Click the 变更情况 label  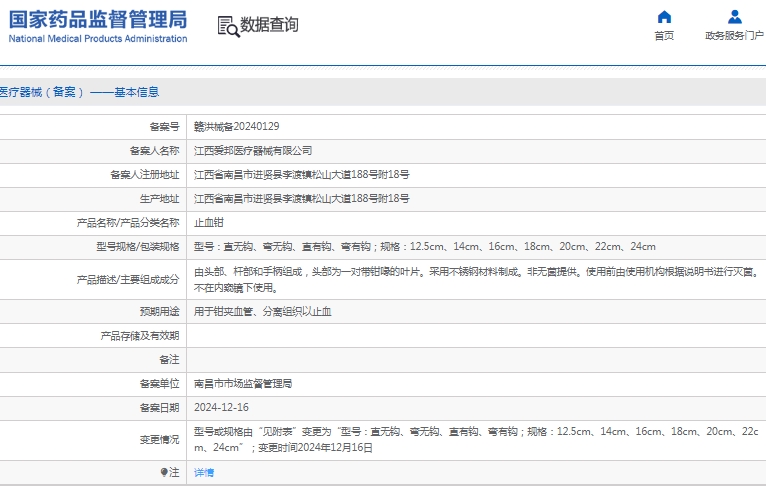click(160, 439)
